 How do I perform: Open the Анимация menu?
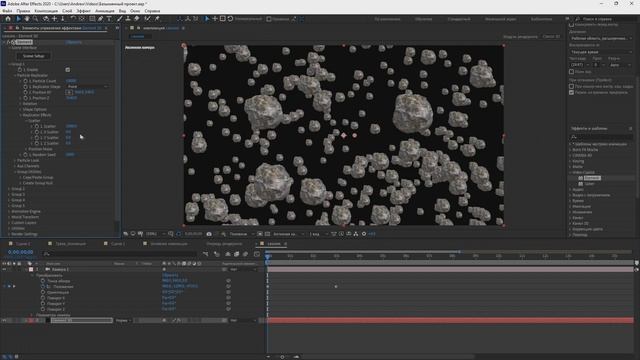click(104, 11)
